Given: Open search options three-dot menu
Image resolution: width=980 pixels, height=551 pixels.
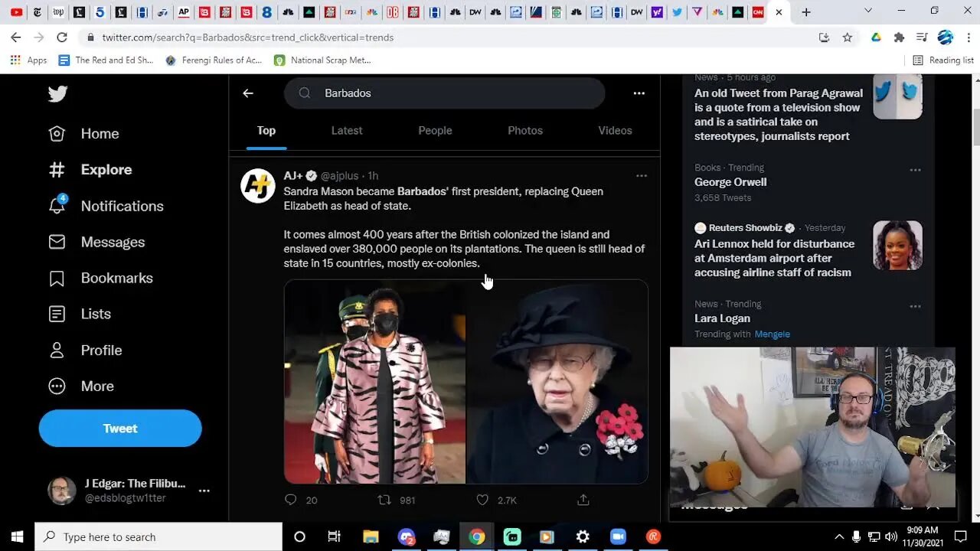Looking at the screenshot, I should pos(639,93).
